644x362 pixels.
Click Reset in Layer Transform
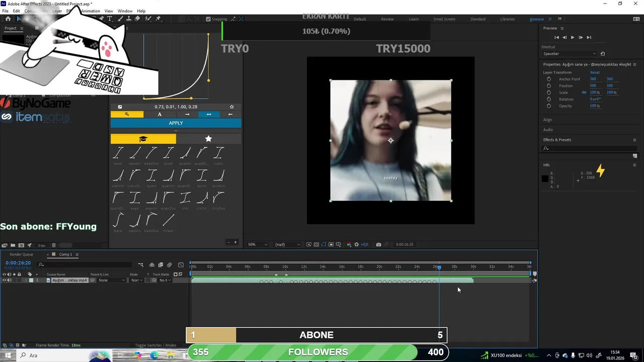(x=595, y=72)
